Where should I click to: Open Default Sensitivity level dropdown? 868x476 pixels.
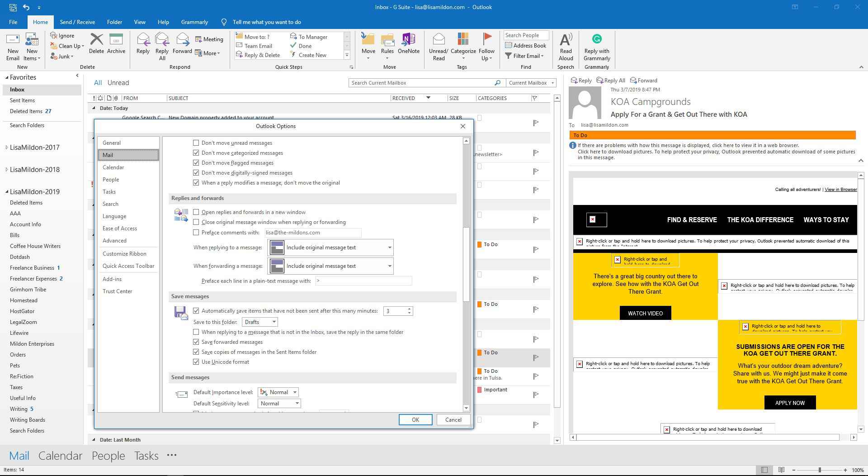(279, 404)
